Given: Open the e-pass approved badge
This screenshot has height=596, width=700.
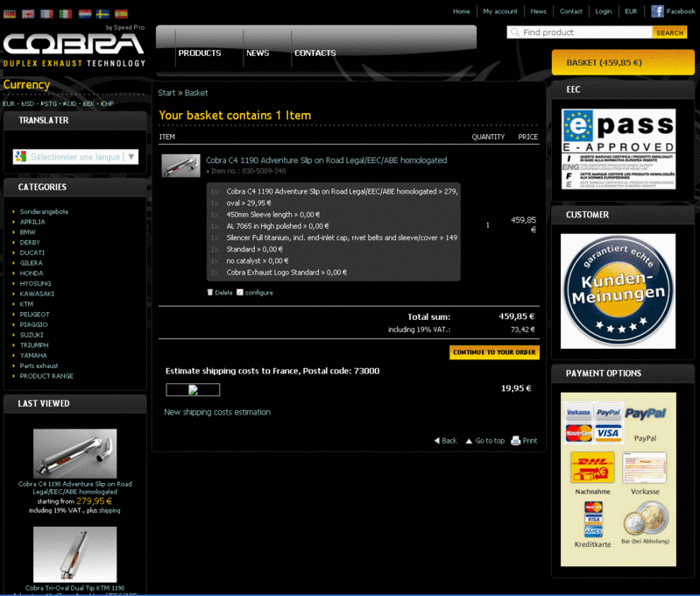Looking at the screenshot, I should click(x=619, y=149).
